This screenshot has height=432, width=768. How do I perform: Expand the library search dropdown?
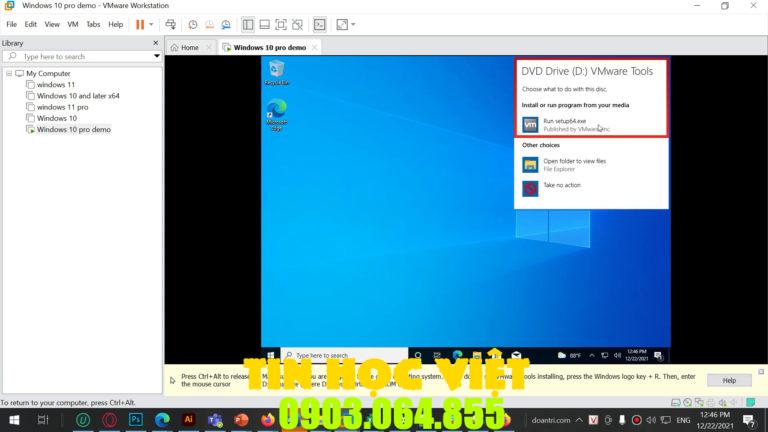point(156,57)
